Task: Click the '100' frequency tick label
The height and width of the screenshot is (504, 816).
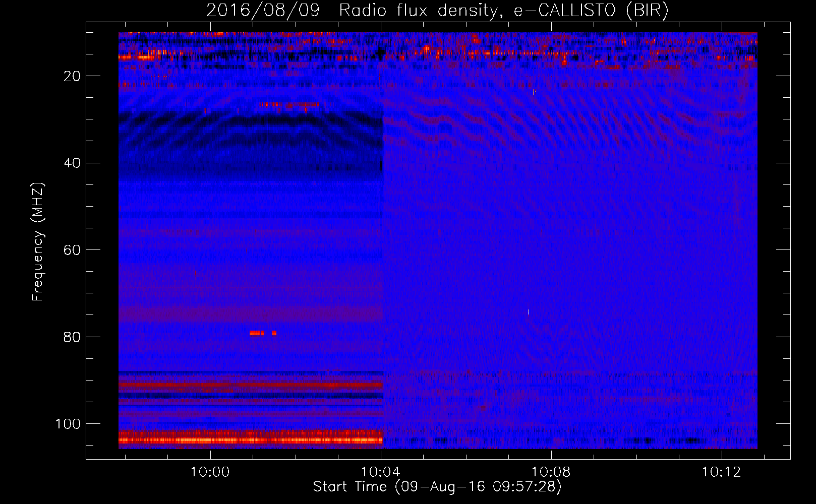Action: tap(68, 424)
